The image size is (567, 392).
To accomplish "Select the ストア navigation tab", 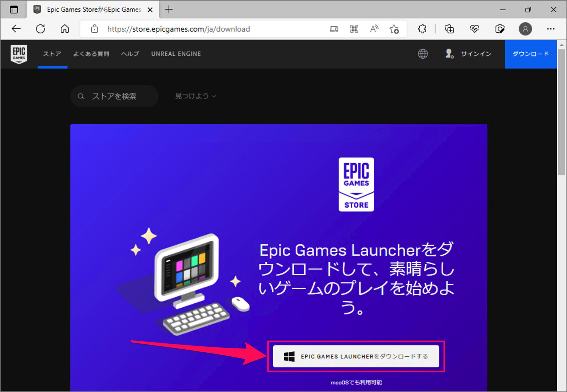I will click(x=52, y=54).
